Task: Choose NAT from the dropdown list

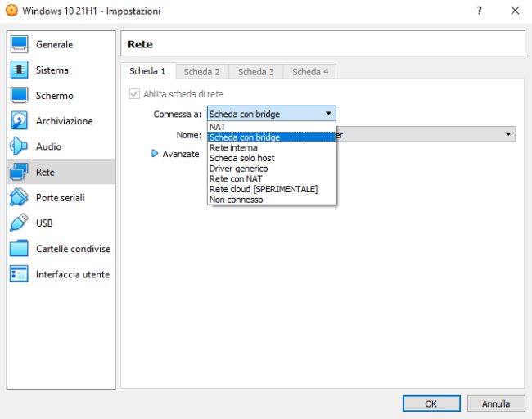Action: 272,127
